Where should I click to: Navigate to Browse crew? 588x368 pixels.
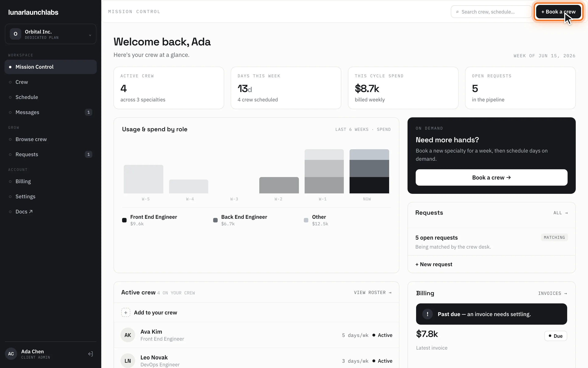coord(51,139)
